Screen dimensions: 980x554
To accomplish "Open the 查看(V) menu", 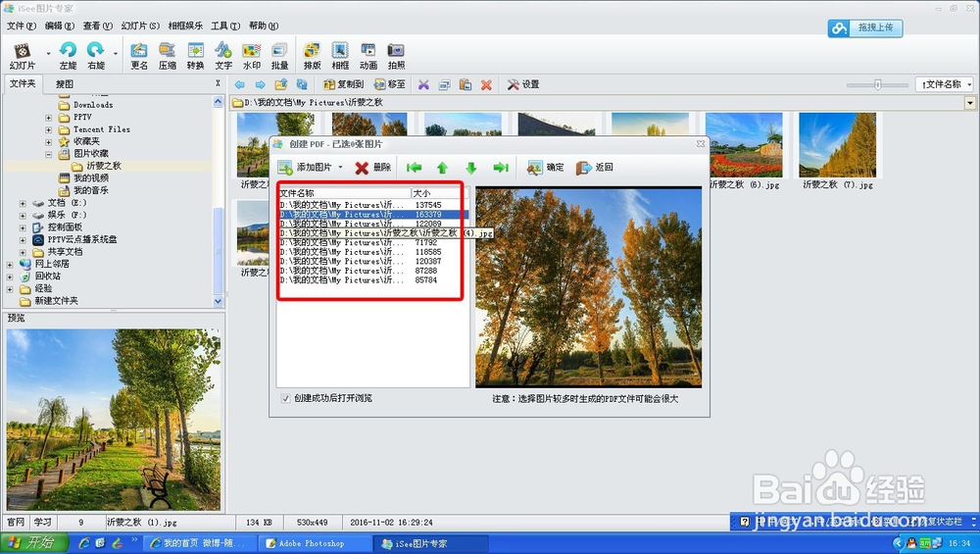I will pos(97,25).
